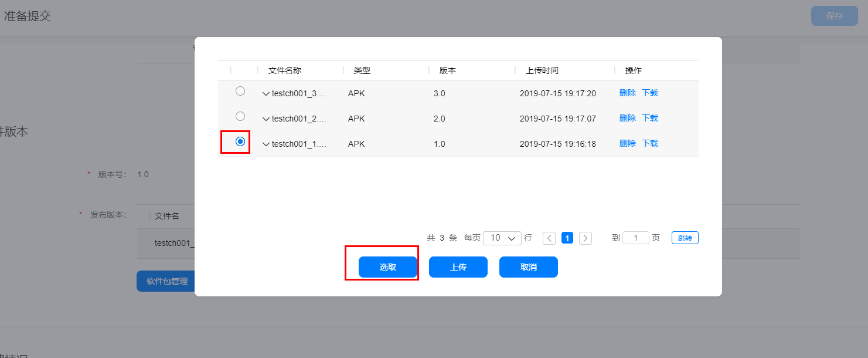Click the 选取 select button
The image size is (868, 358).
pos(388,267)
